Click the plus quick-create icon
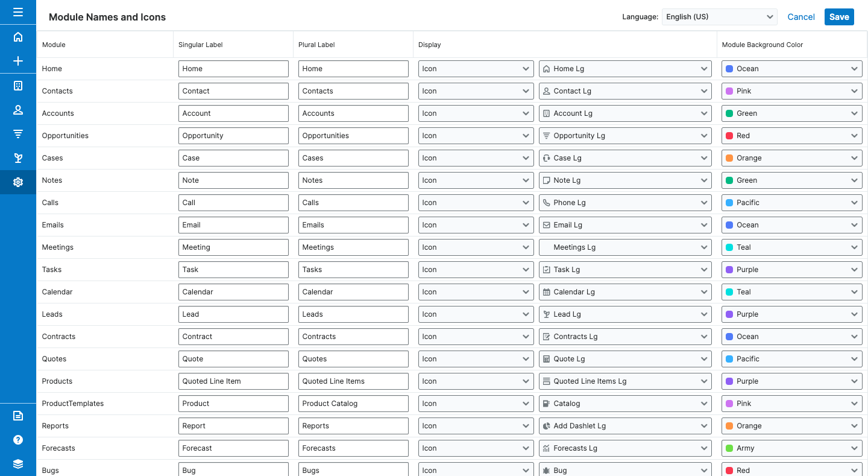The height and width of the screenshot is (476, 868). pos(18,61)
